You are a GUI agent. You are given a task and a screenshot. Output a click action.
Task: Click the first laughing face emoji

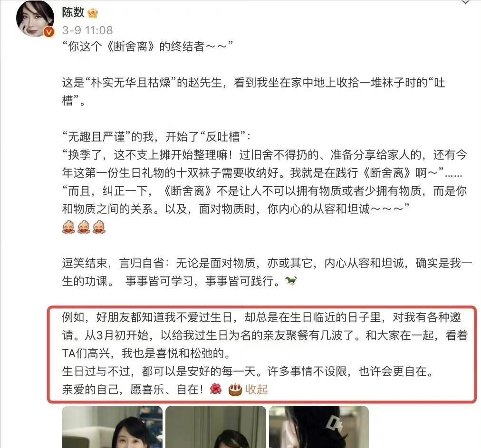click(68, 227)
